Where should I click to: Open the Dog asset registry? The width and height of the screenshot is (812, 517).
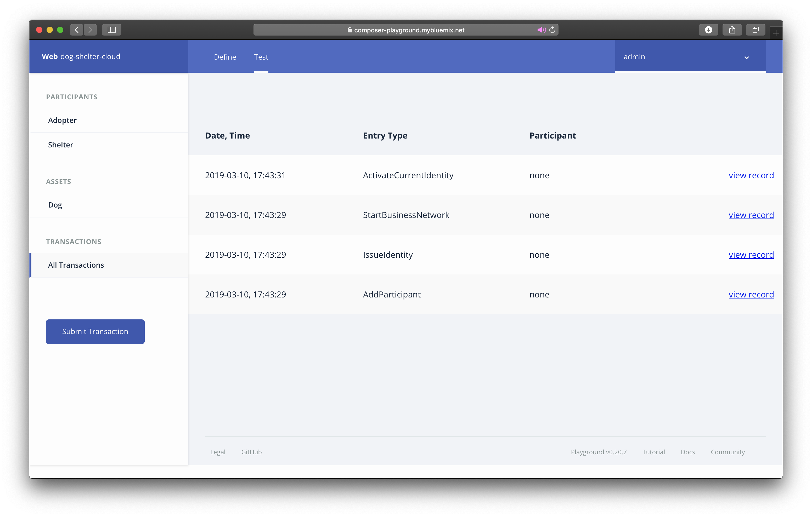point(55,205)
